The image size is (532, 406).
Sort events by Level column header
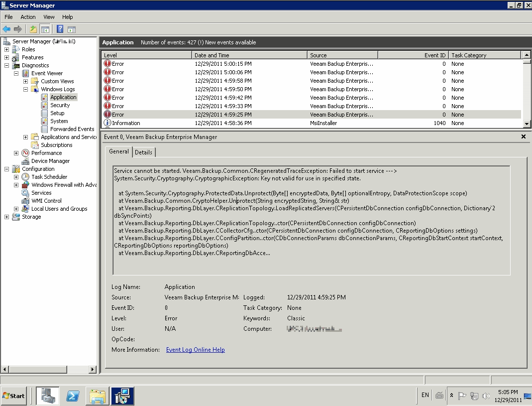point(147,55)
